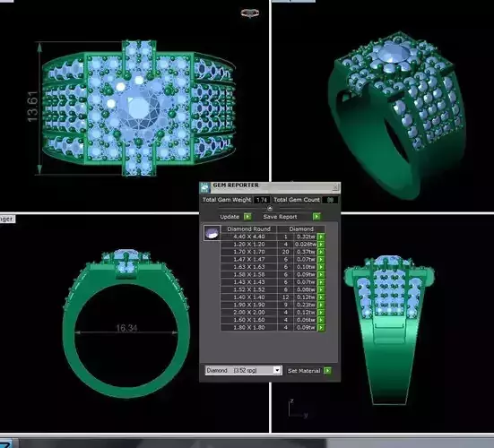The height and width of the screenshot is (448, 494).
Task: Click the 16.34 inner diameter dimension label
Action: coord(126,328)
